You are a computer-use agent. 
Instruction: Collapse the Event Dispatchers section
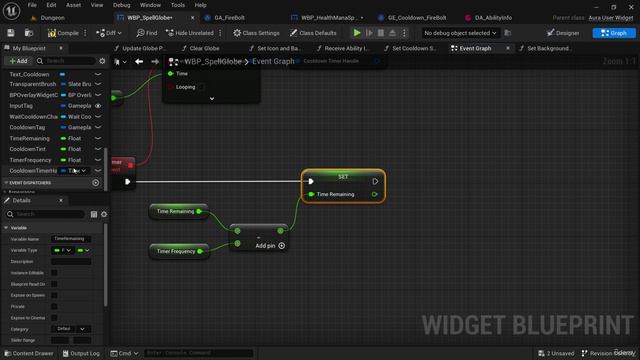(x=6, y=183)
